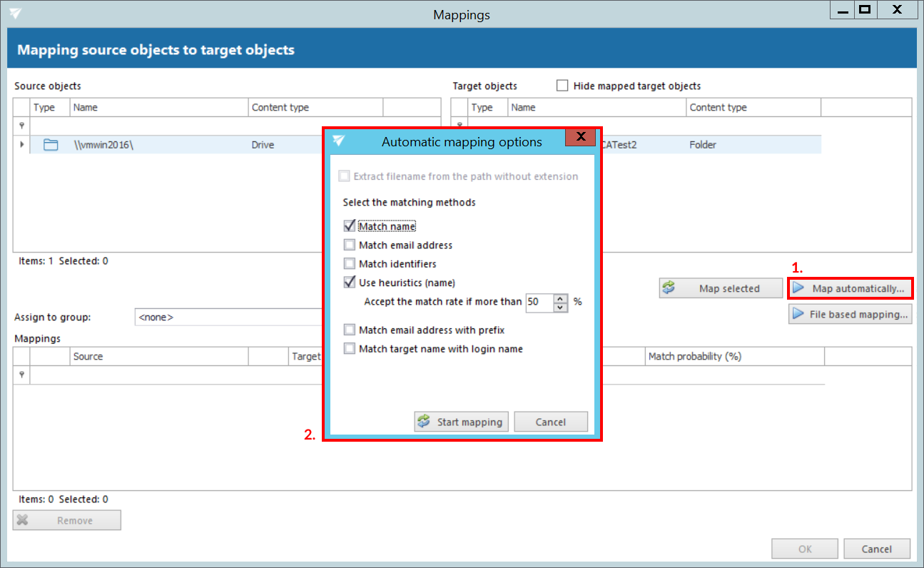Click the refresh icon on Start mapping

[x=425, y=422]
